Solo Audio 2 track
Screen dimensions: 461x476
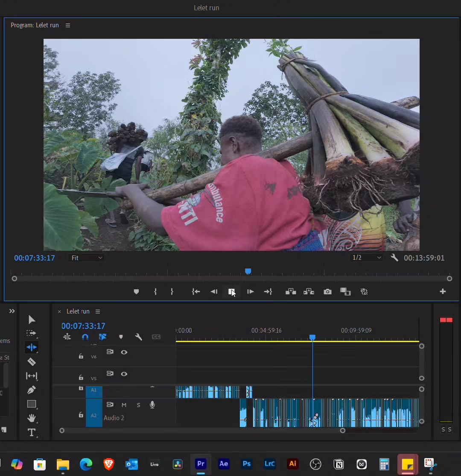(x=138, y=405)
